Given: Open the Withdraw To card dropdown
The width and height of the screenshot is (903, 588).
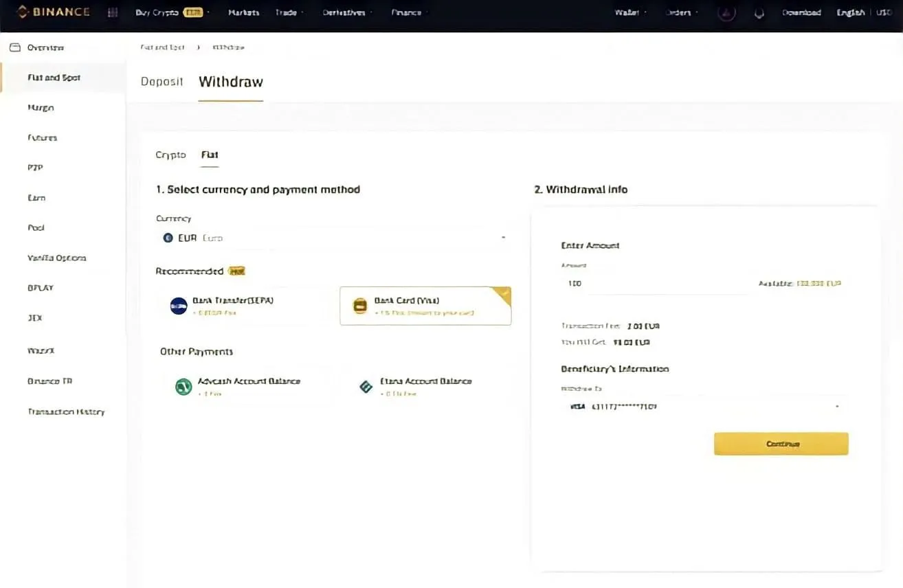Looking at the screenshot, I should 704,407.
